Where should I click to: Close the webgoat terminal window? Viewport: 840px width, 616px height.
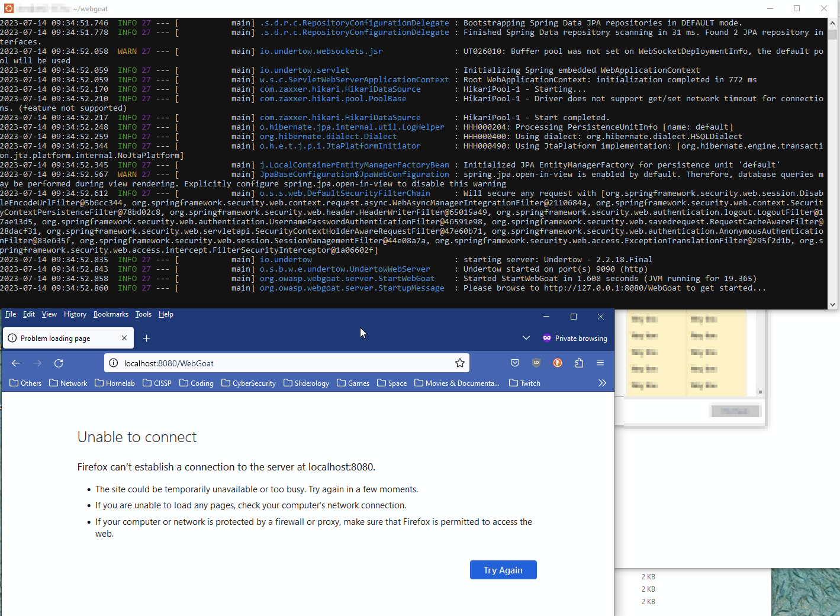click(x=824, y=8)
